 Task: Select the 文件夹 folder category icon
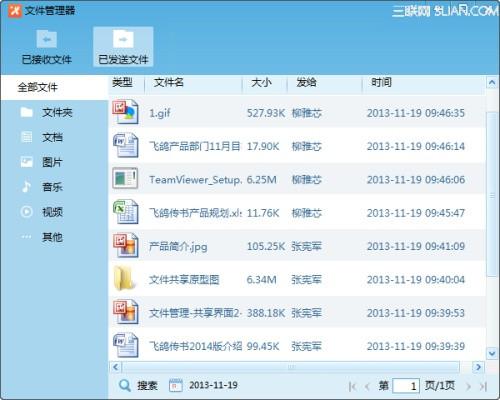click(x=26, y=112)
